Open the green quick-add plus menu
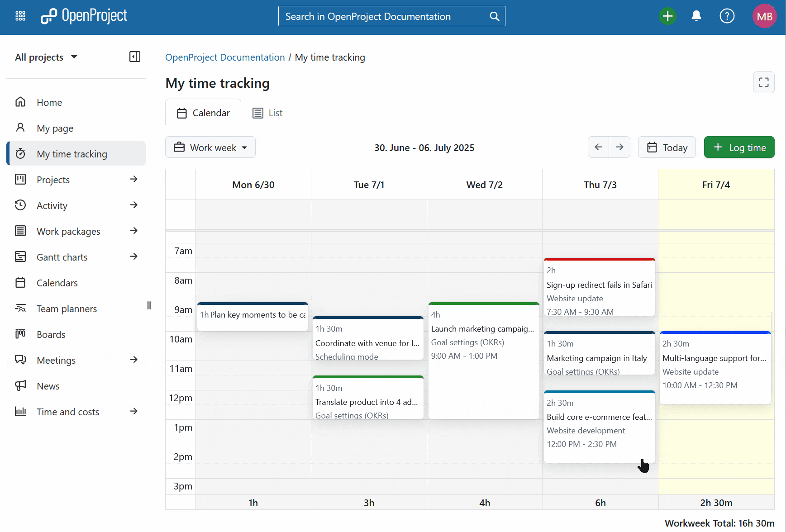 tap(668, 16)
